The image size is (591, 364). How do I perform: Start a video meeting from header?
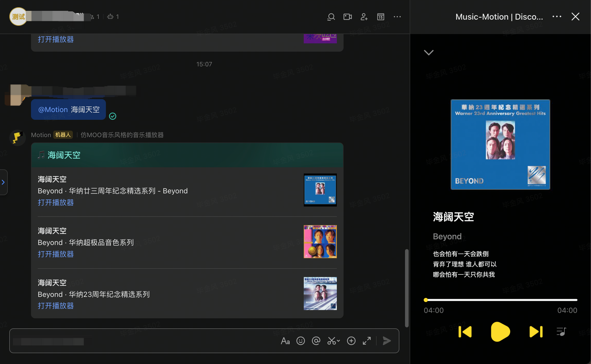[x=347, y=17]
